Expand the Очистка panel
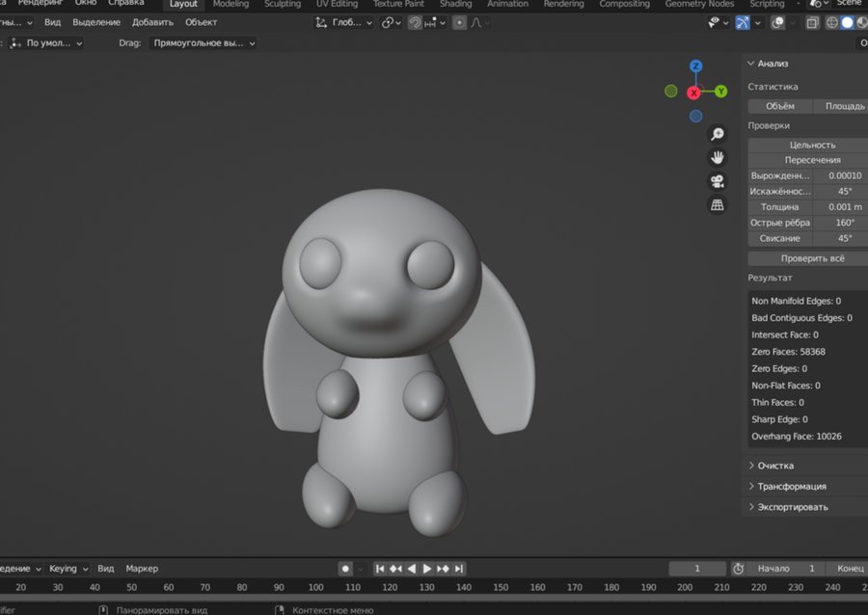 pyautogui.click(x=775, y=466)
